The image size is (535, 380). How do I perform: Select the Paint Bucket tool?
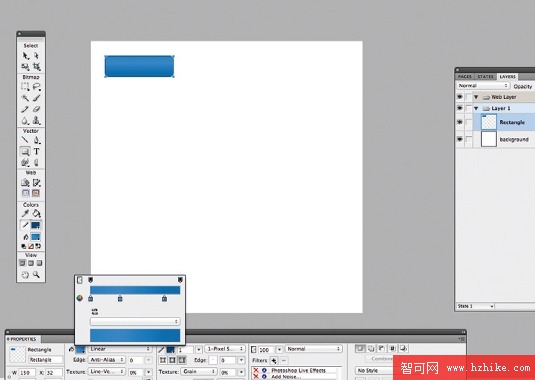[x=37, y=214]
